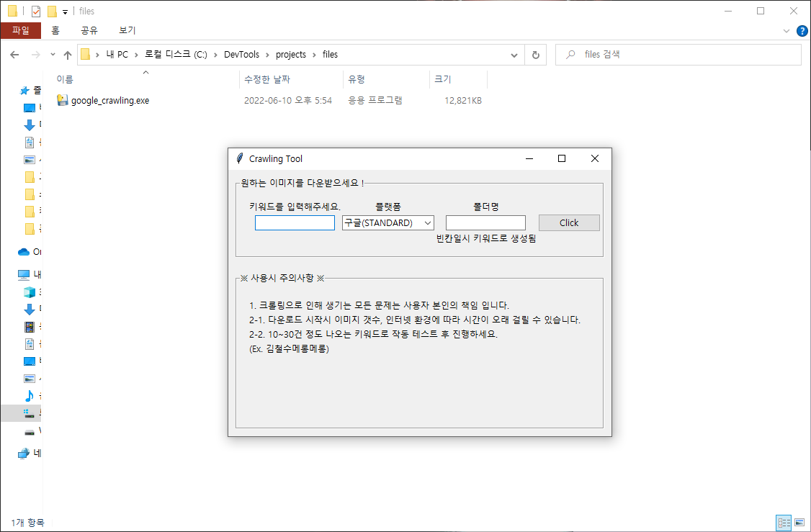Open OneDrive cloud icon in sidebar
Screen dimensions: 811x532
tap(24, 252)
